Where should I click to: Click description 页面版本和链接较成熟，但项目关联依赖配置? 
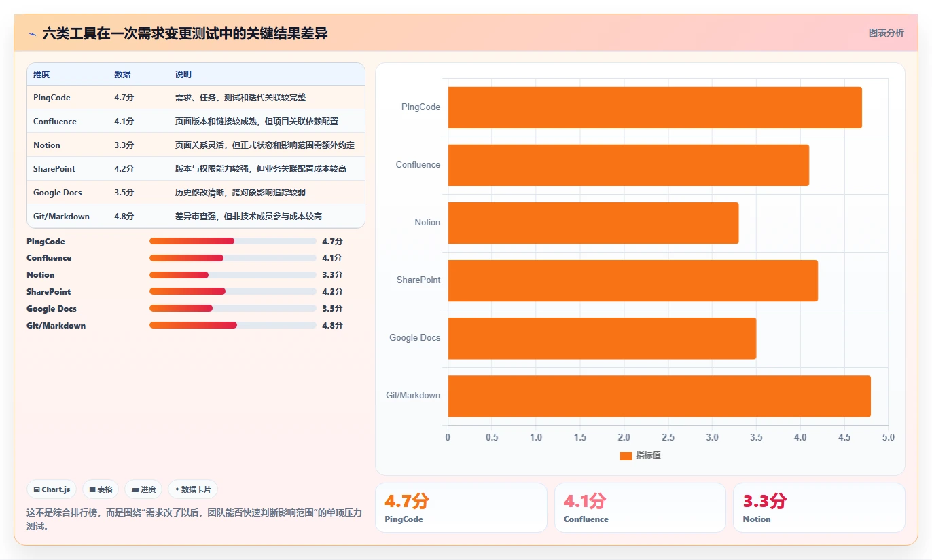(257, 122)
